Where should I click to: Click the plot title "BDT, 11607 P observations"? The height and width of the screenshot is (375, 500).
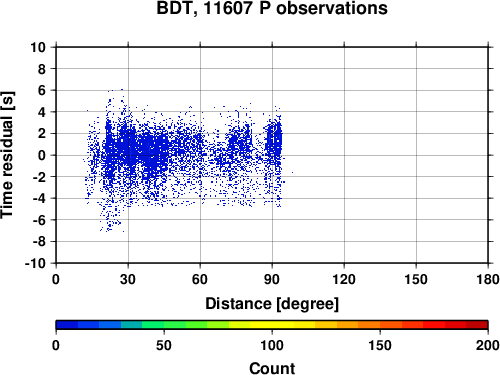(x=272, y=8)
